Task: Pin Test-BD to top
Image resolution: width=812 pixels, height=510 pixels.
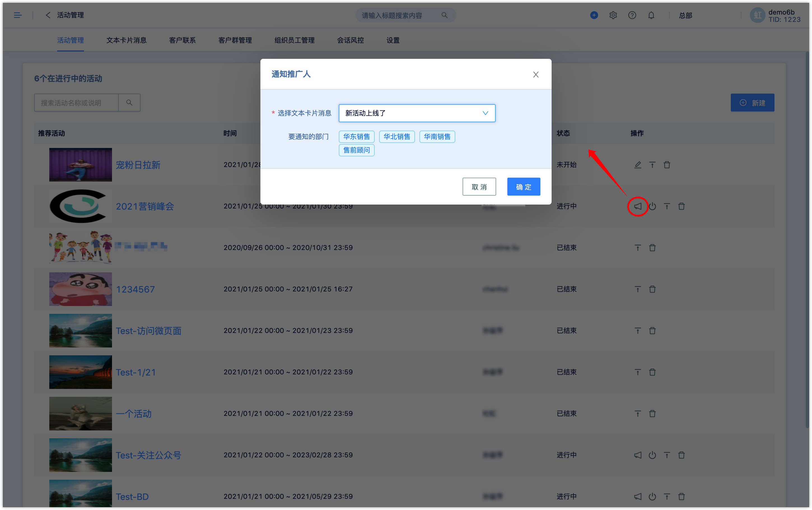Action: coord(667,497)
